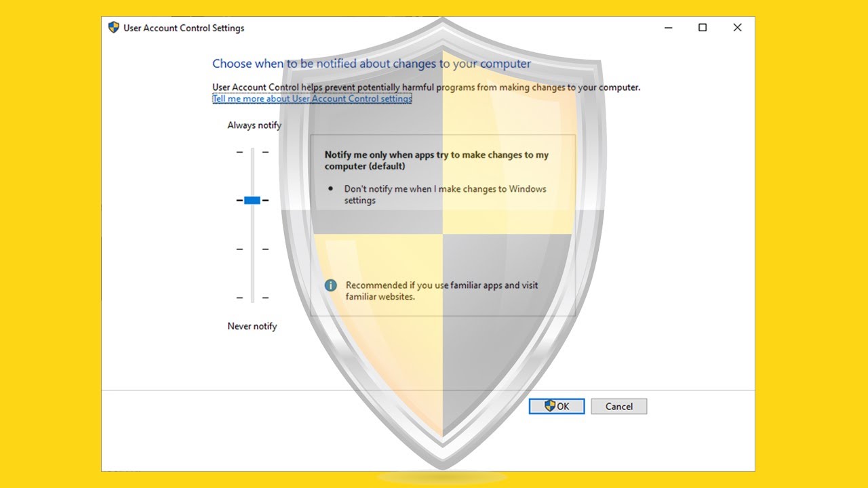Click 'User Account Control Settings' window title
The image size is (868, 488).
click(184, 28)
